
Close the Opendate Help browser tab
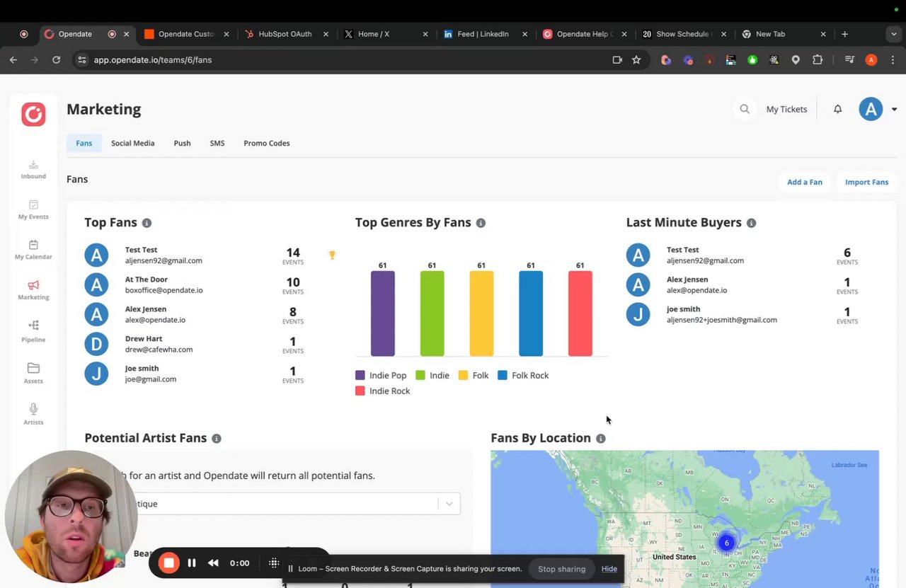(x=624, y=34)
